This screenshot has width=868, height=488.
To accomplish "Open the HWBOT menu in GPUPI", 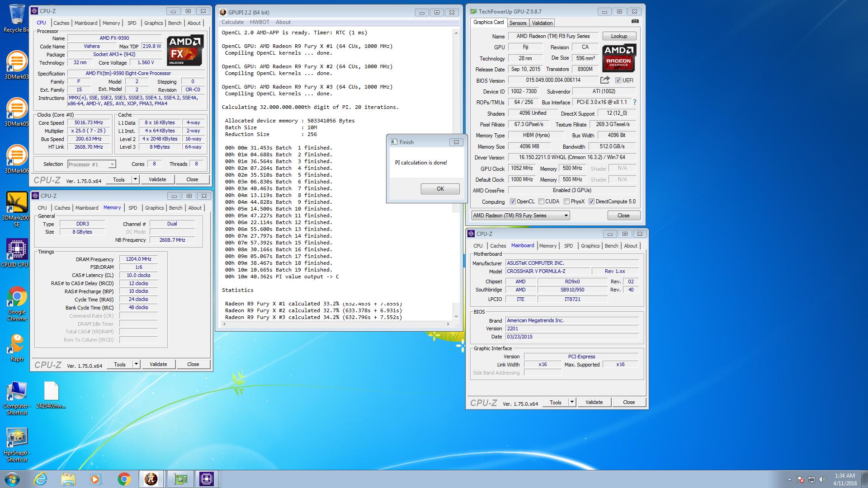I will pos(259,22).
